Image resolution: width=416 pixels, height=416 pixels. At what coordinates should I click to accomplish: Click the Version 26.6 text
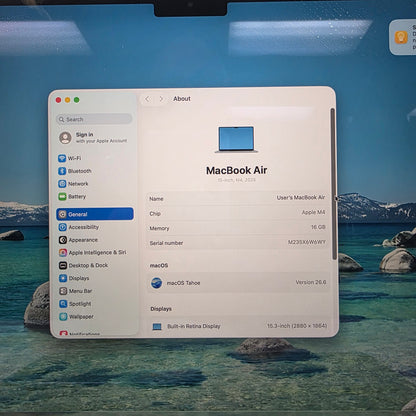tap(311, 282)
